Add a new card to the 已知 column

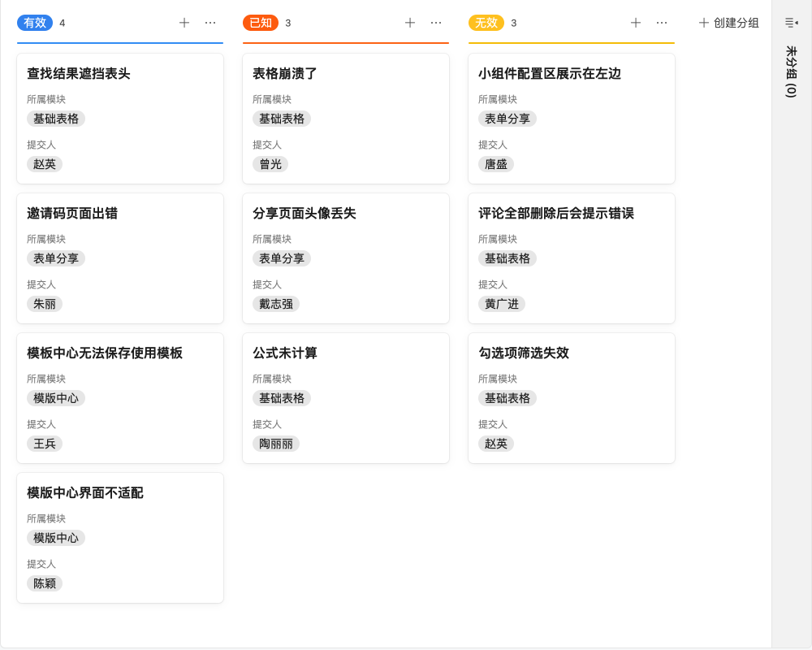tap(410, 23)
